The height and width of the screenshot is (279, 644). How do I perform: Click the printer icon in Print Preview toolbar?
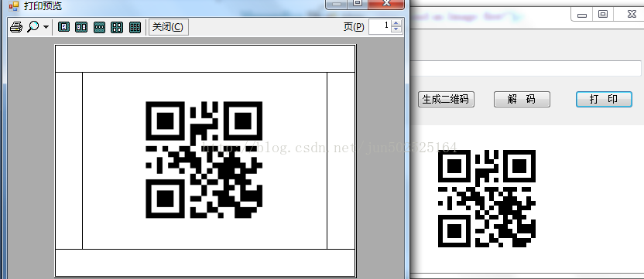click(16, 28)
